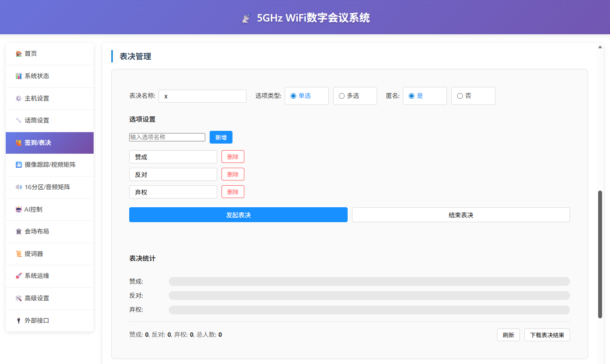610x364 pixels.
Task: Click the camera icon beside 摄像跟踪/视频矩阵
Action: tap(18, 165)
